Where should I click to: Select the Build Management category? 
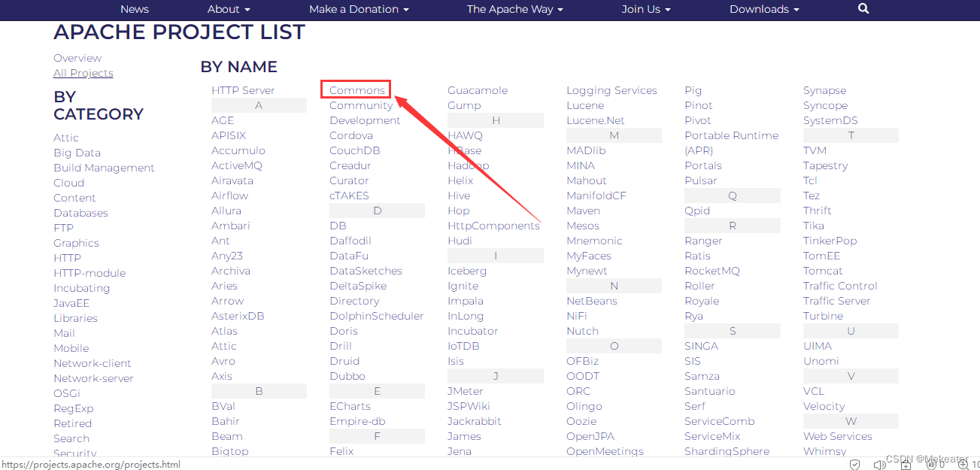coord(104,168)
